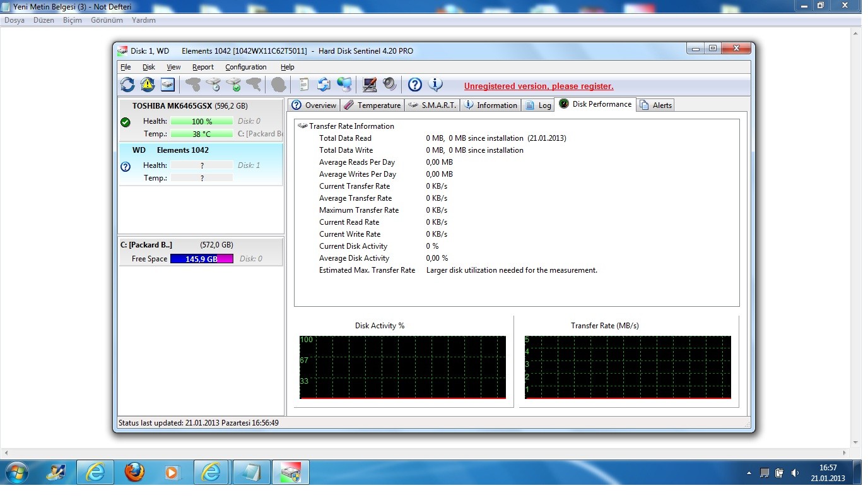Click the 'Average Reads Per Day' label
The width and height of the screenshot is (868, 500).
point(357,162)
